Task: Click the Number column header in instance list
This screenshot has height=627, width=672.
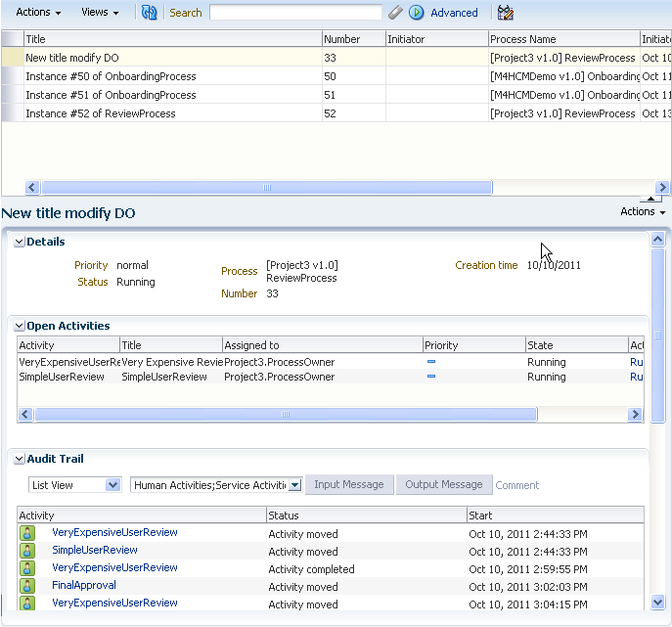Action: click(353, 39)
